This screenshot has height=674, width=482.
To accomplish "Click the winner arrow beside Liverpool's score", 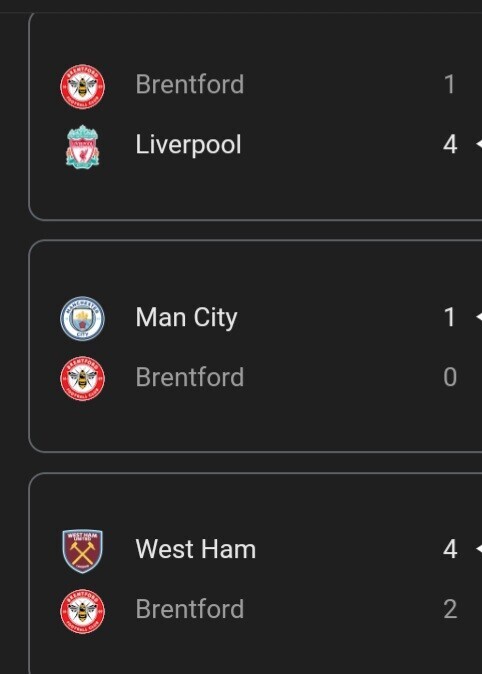I will click(479, 144).
